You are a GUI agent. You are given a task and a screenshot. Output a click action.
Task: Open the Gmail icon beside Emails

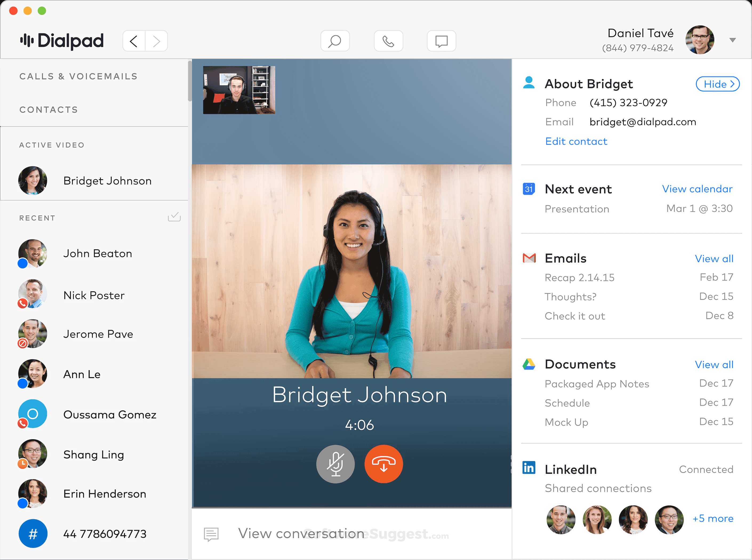529,258
